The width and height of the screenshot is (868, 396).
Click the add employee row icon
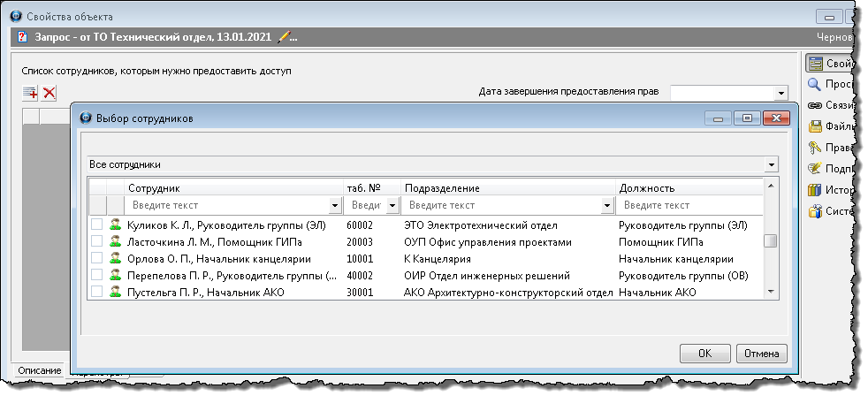[30, 92]
